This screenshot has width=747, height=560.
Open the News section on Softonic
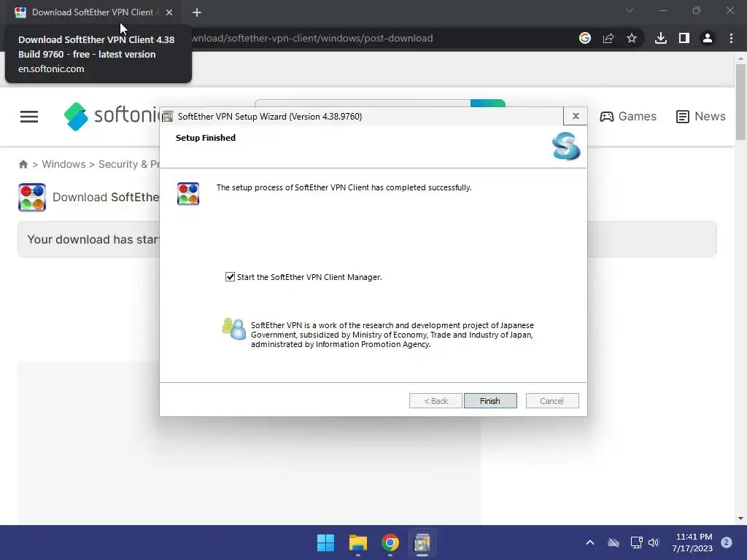point(701,116)
